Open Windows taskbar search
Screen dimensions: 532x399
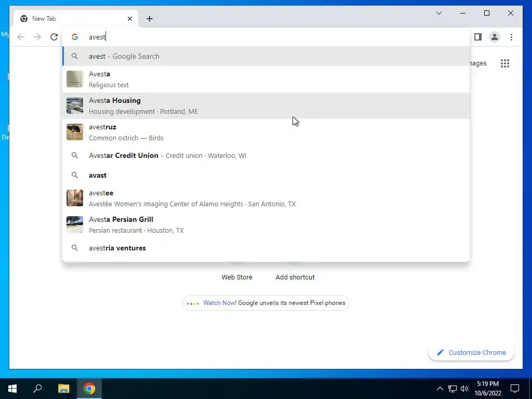37,389
